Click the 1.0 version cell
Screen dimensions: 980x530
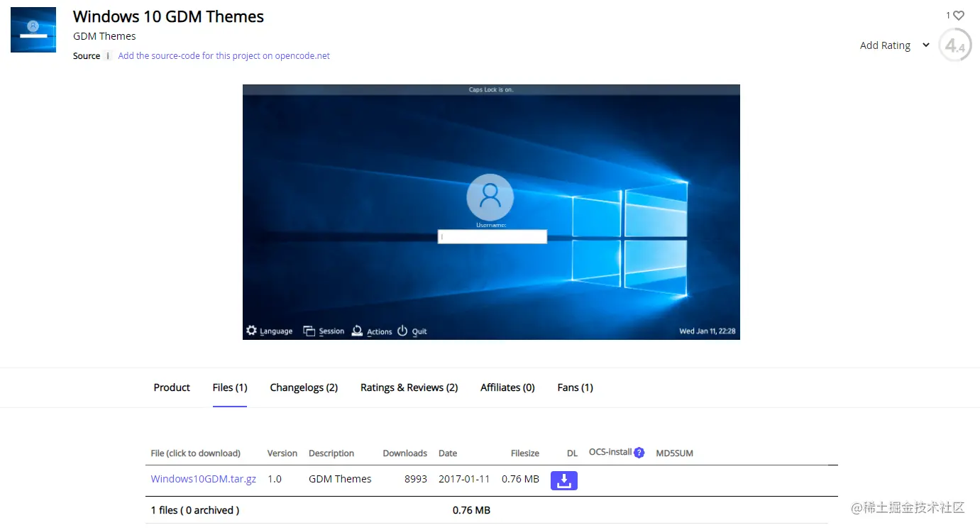[x=275, y=479]
